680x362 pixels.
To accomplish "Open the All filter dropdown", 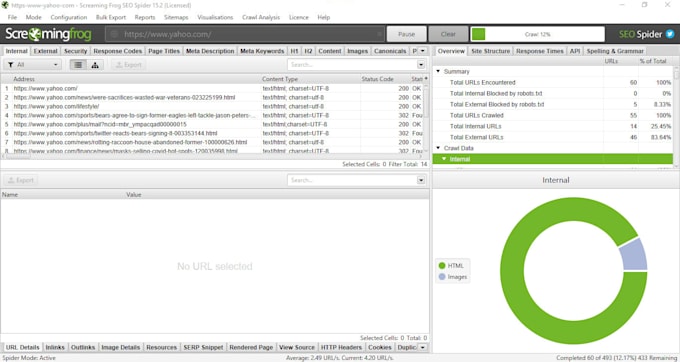I will coord(33,65).
